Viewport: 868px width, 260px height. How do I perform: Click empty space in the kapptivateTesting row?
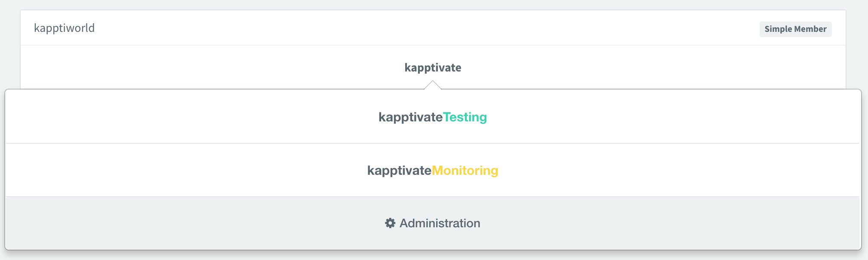pos(172,117)
